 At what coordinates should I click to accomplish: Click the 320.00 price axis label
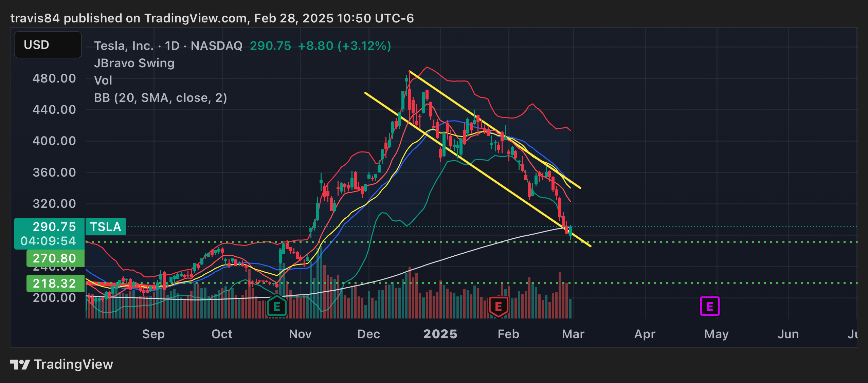coord(54,204)
